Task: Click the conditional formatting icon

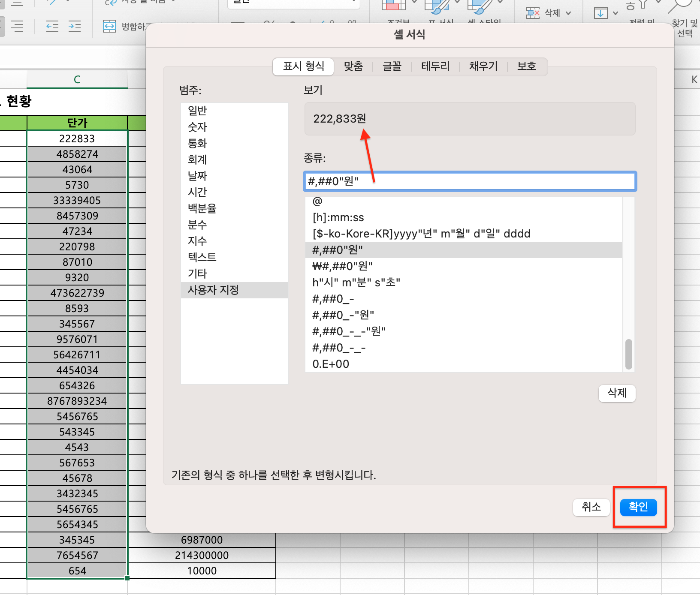Action: [x=393, y=5]
